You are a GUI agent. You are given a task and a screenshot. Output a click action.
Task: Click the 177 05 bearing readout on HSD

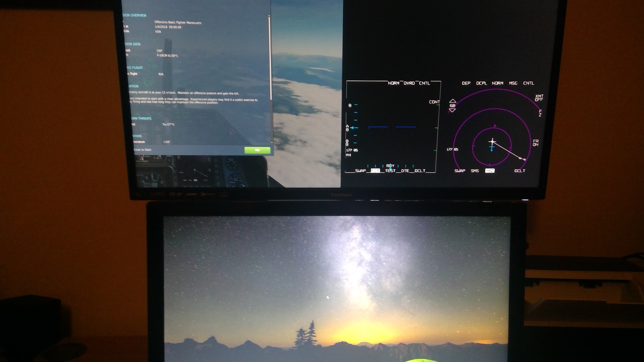(x=452, y=149)
